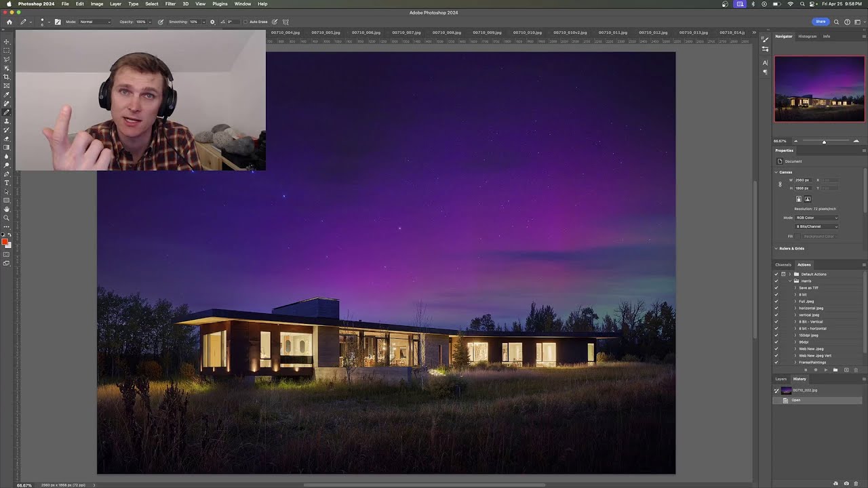
Task: Select portrait canvas orientation button
Action: click(799, 199)
